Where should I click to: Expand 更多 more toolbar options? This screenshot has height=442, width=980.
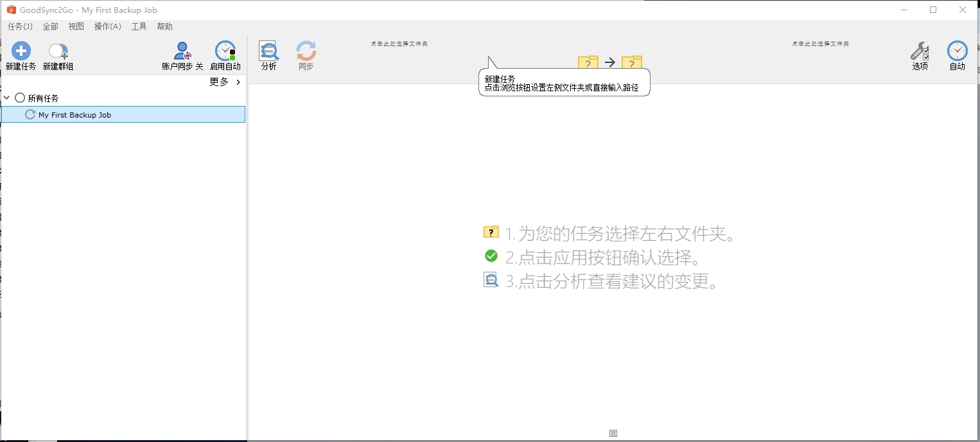pyautogui.click(x=225, y=82)
